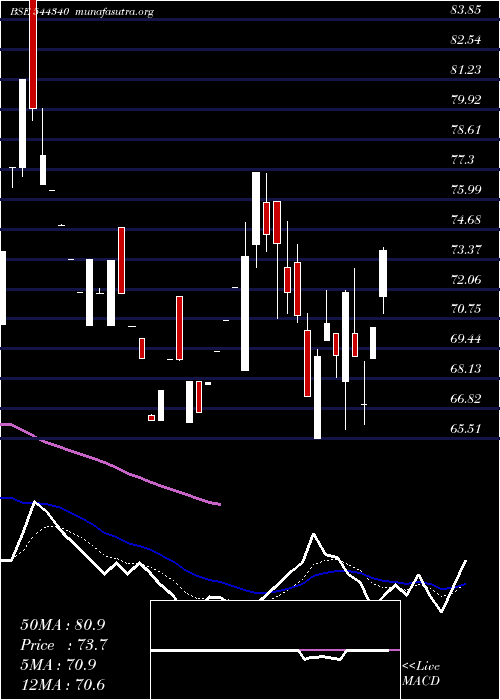
Task: Click the 50MA : 80.9 readout
Action: pos(63,625)
